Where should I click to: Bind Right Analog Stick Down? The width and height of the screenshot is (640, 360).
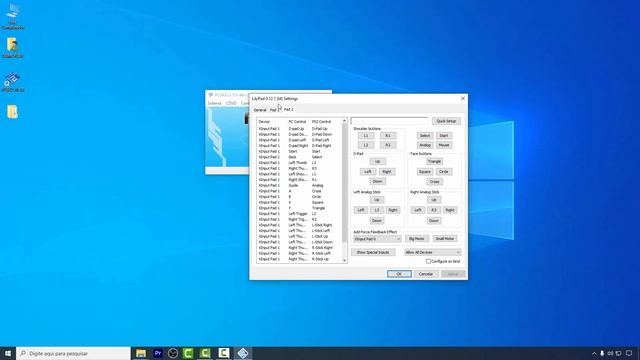click(x=433, y=220)
